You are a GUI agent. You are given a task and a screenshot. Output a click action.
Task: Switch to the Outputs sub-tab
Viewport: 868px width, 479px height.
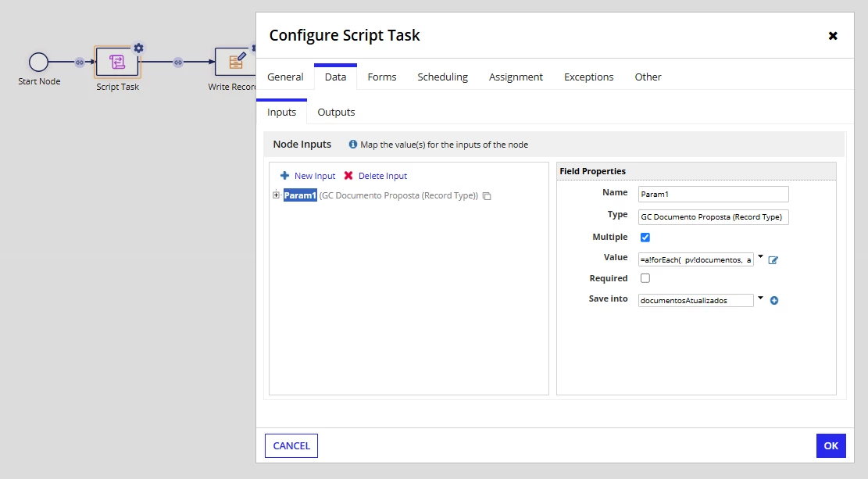click(x=336, y=112)
